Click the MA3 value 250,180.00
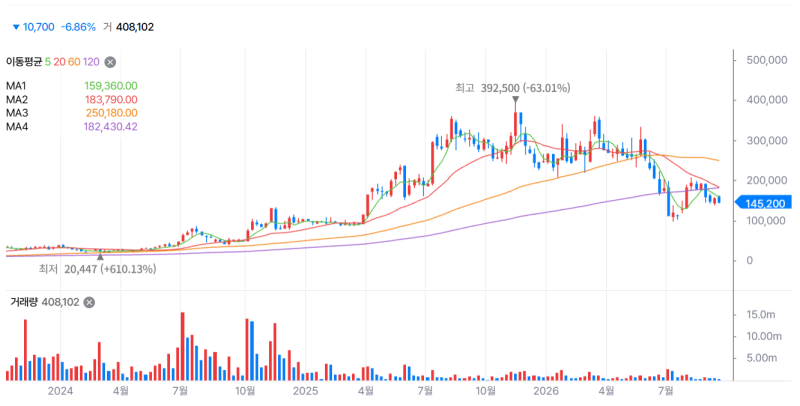Viewport: 800px width, 406px height. coord(111,113)
